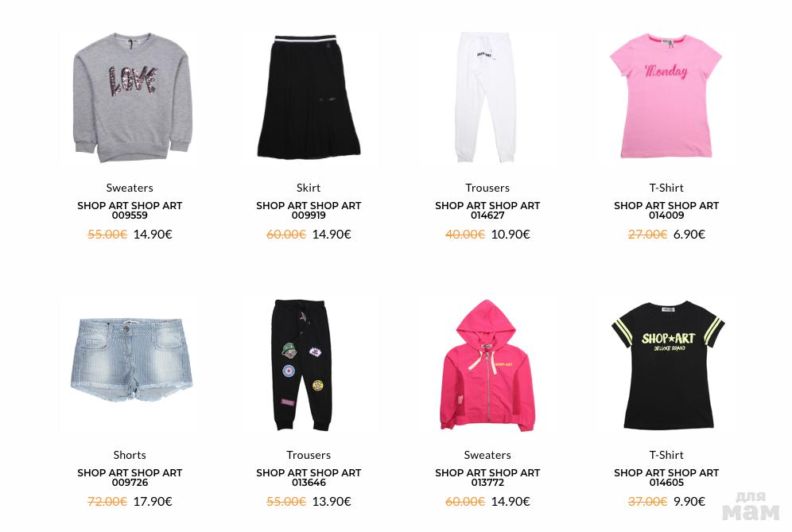Viewport: 792px width, 532px height.
Task: Open the black patched trousers image
Action: pos(304,365)
